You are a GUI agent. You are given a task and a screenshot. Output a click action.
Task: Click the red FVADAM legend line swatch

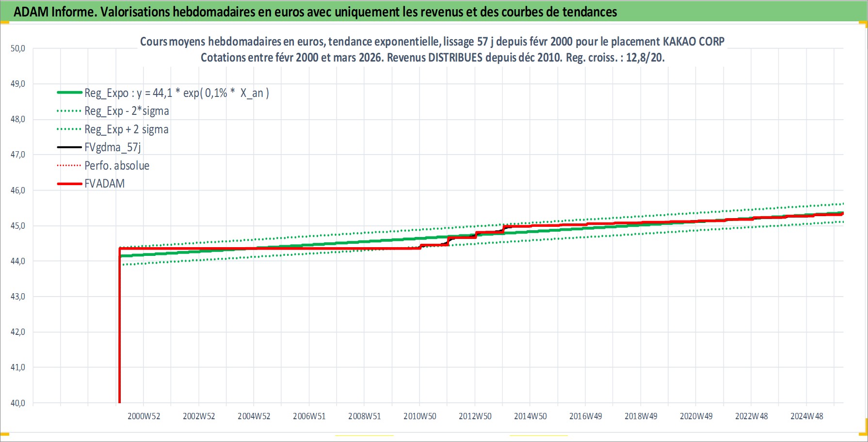tap(69, 184)
